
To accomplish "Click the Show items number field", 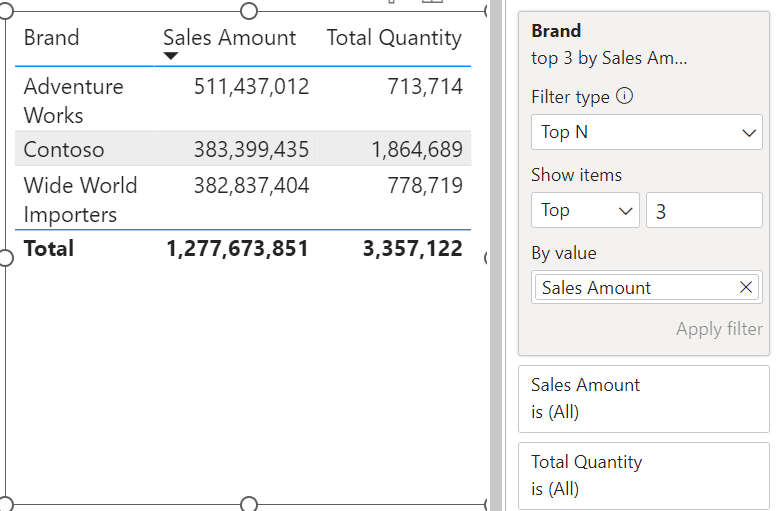I will pos(704,210).
